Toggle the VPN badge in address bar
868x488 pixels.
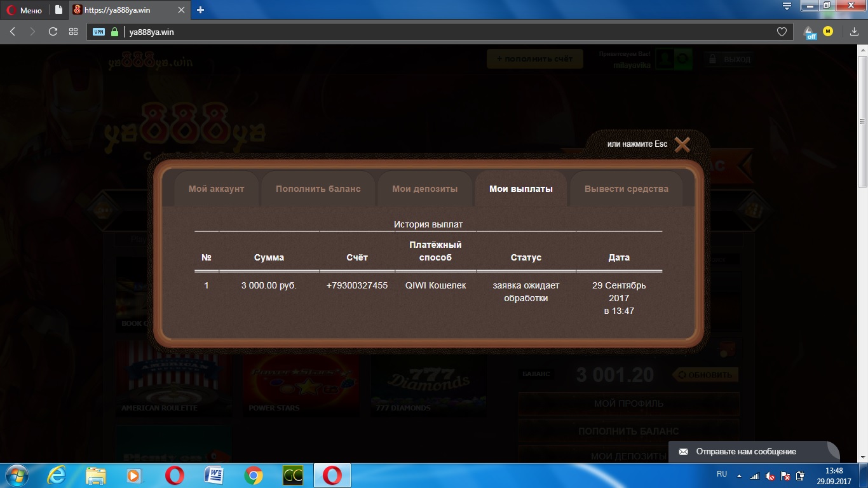point(98,32)
